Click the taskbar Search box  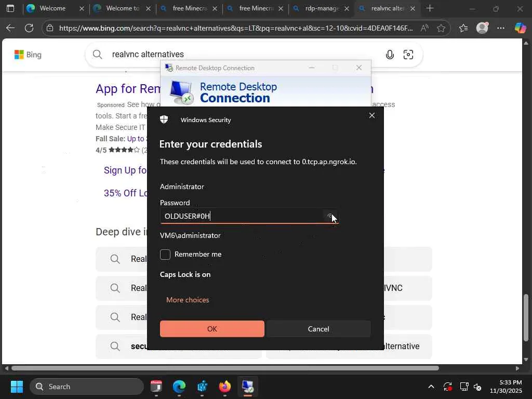click(87, 387)
